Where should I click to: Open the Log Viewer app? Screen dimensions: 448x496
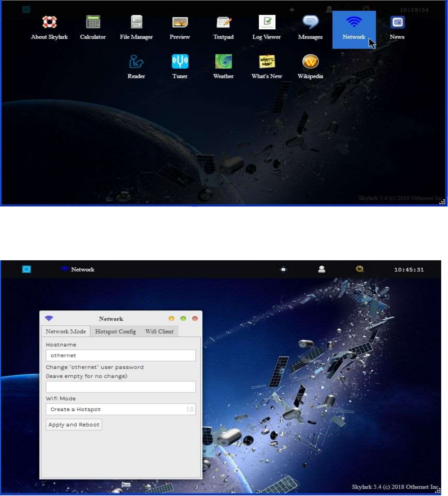[x=267, y=27]
